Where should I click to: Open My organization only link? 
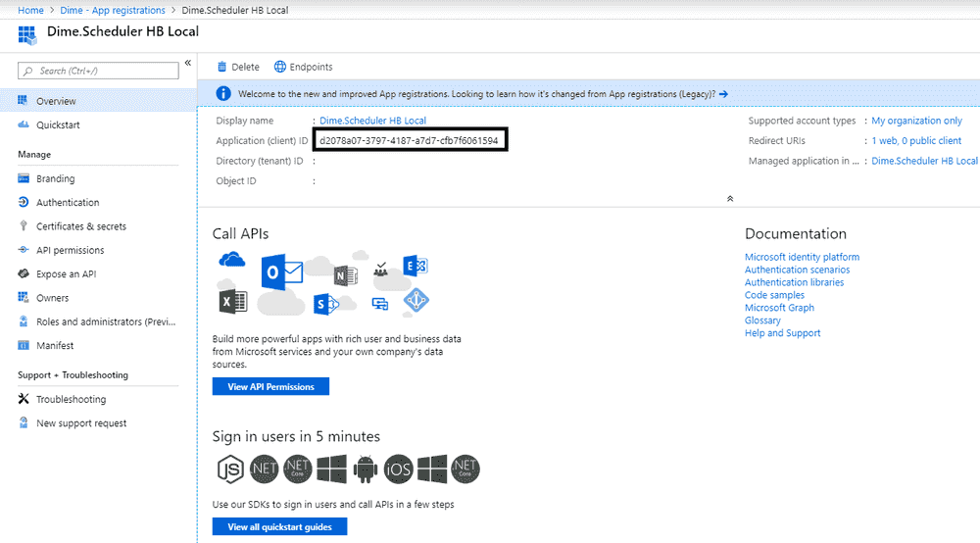[917, 121]
